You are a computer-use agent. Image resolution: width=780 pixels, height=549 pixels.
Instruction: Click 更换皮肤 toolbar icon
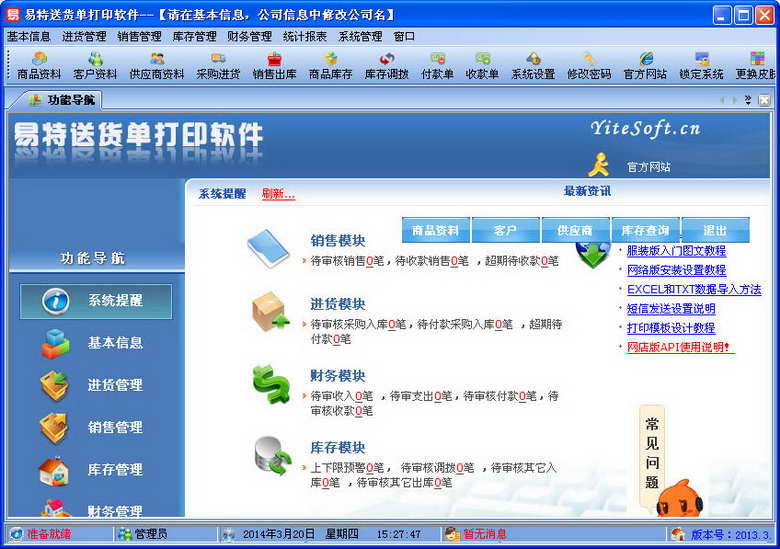coord(756,66)
